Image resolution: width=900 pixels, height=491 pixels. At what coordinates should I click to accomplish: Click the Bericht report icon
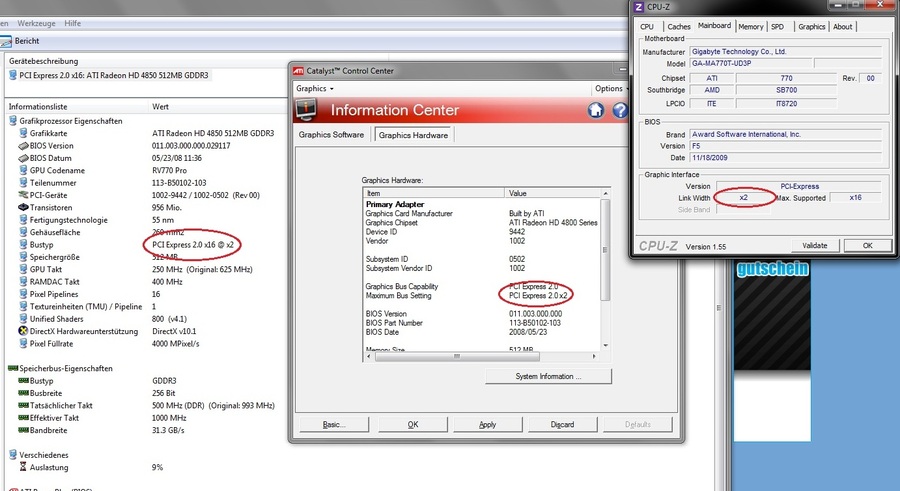[6, 41]
